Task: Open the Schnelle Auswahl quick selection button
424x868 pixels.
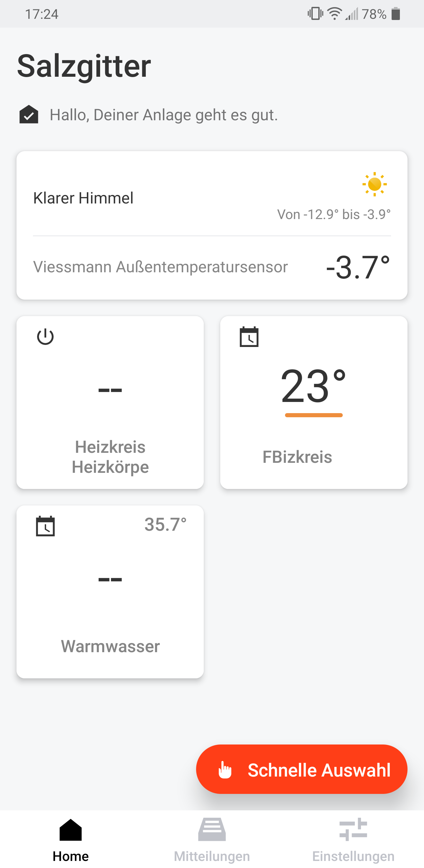Action: (x=302, y=769)
